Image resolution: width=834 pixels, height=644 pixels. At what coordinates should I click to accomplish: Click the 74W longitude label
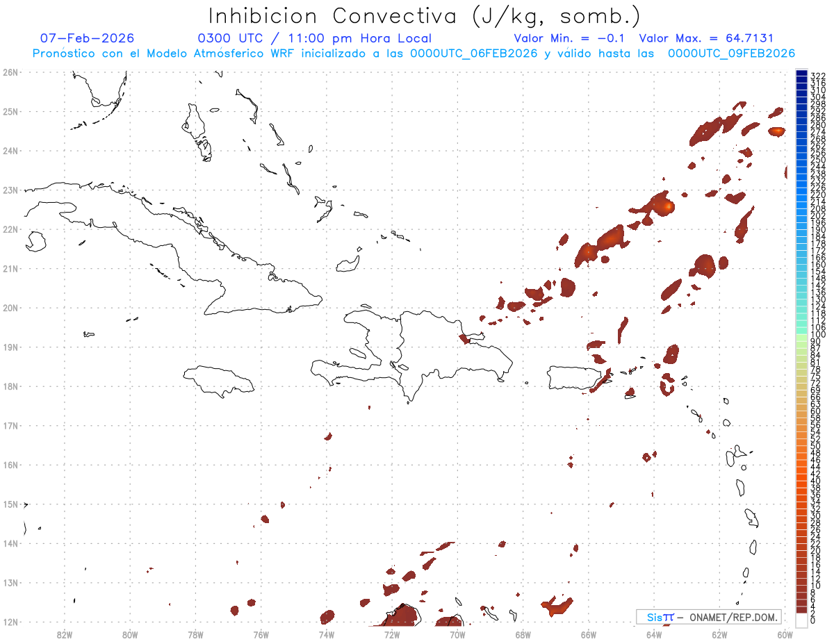pyautogui.click(x=327, y=634)
